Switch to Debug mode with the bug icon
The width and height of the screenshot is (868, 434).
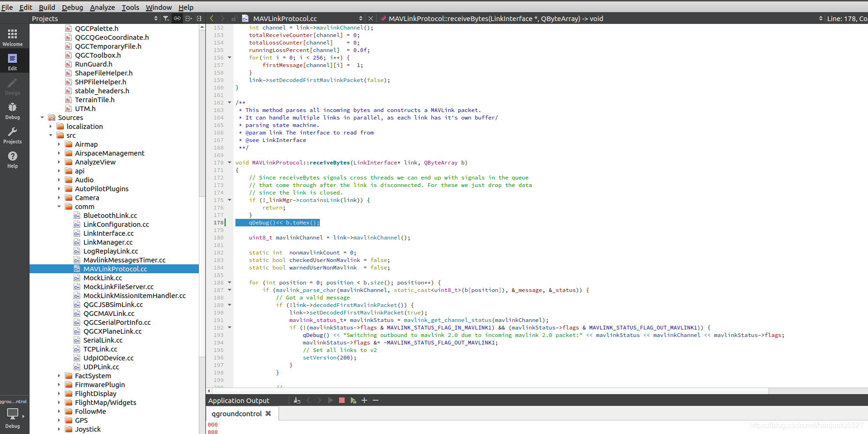13,110
